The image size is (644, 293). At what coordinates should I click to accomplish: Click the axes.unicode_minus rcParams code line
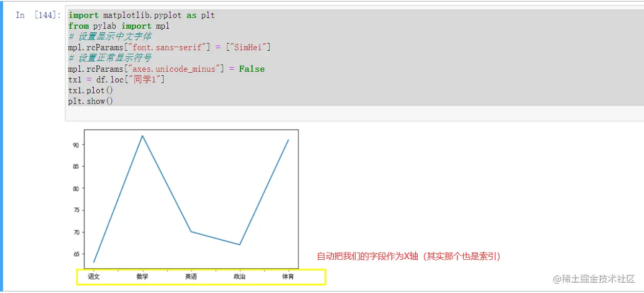pyautogui.click(x=166, y=69)
